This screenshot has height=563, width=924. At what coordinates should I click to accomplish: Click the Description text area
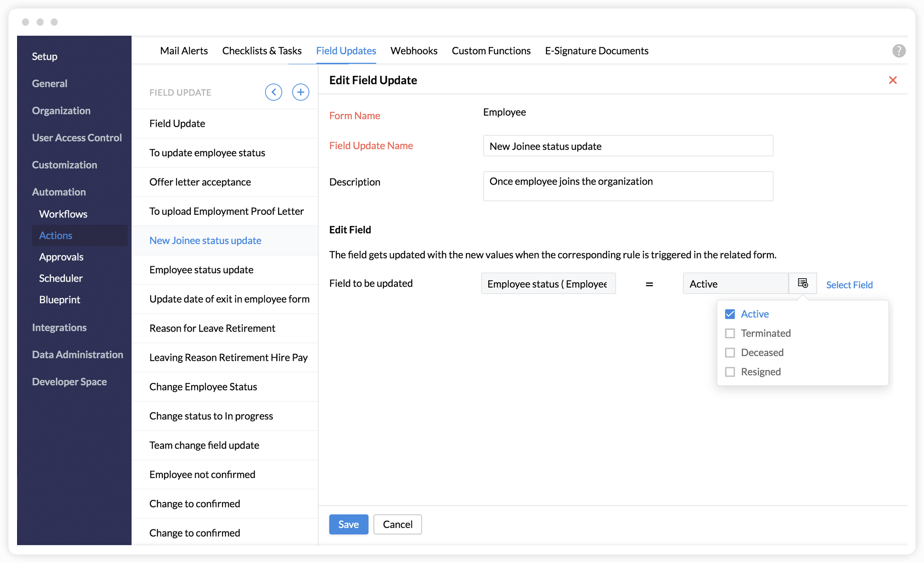point(628,186)
